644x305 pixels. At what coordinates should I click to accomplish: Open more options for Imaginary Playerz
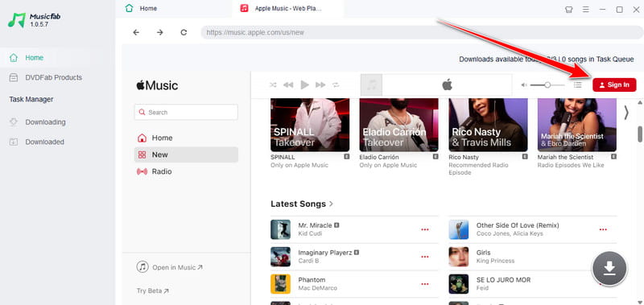[425, 257]
